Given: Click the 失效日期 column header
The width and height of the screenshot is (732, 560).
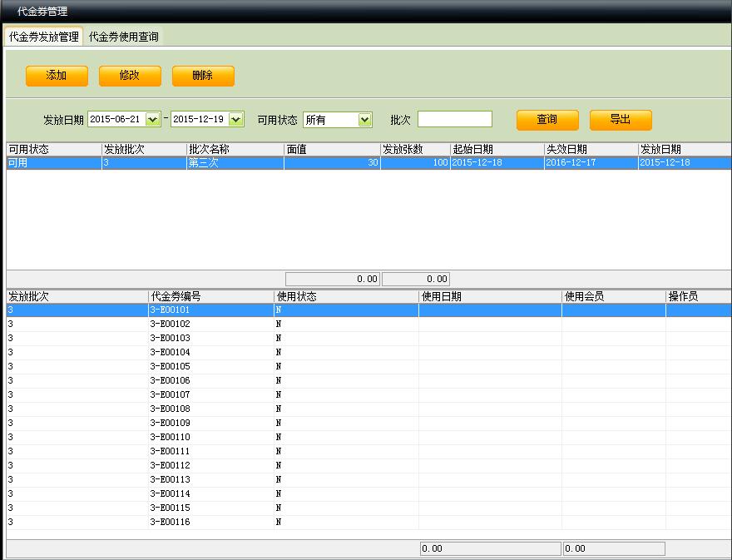Looking at the screenshot, I should point(591,150).
